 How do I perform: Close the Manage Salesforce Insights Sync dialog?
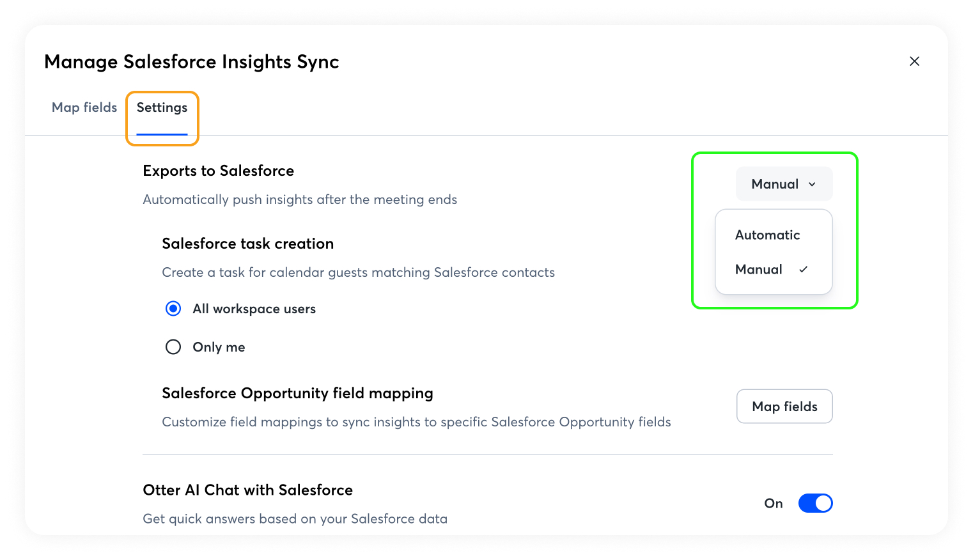tap(914, 61)
